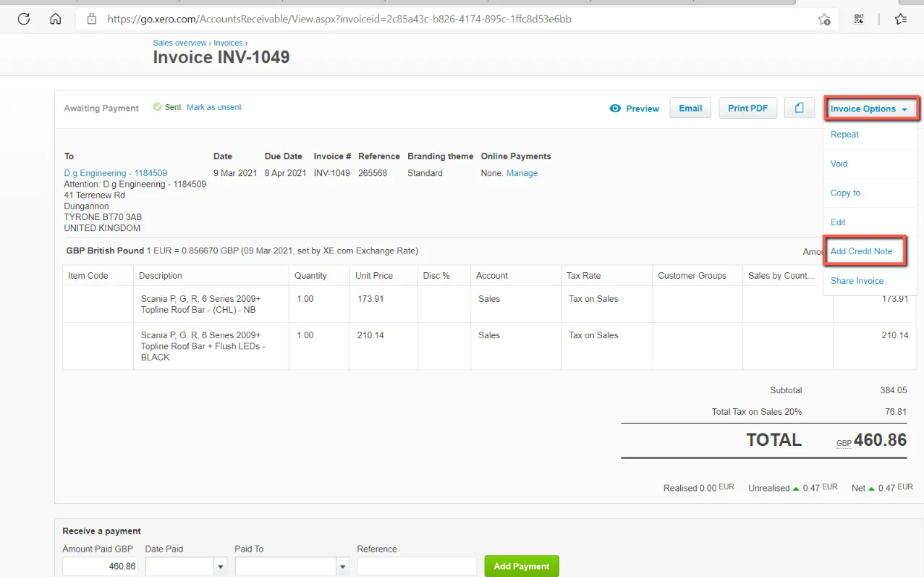Click the Awaiting Payment status label
924x577 pixels.
tap(101, 108)
